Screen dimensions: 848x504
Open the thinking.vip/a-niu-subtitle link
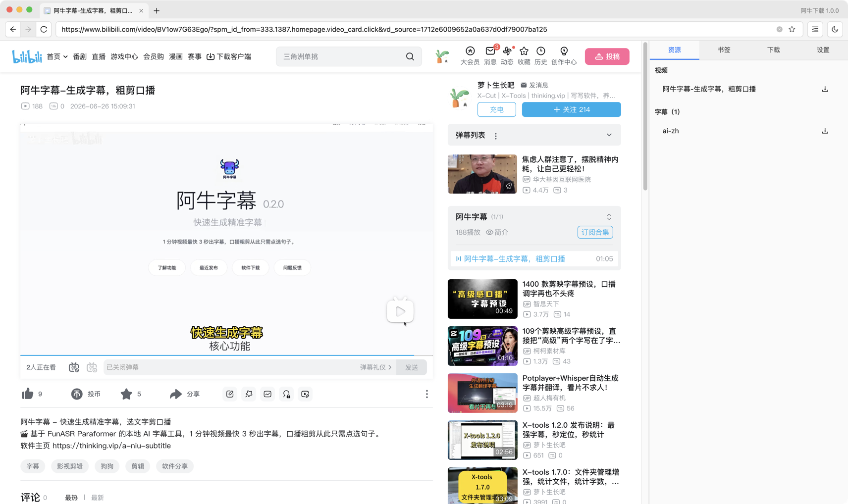click(111, 446)
